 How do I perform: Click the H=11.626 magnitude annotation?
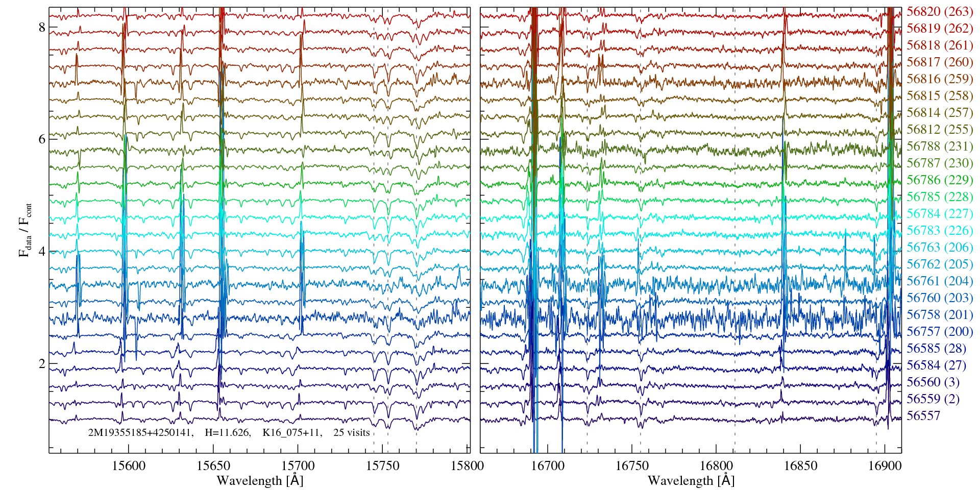point(227,433)
